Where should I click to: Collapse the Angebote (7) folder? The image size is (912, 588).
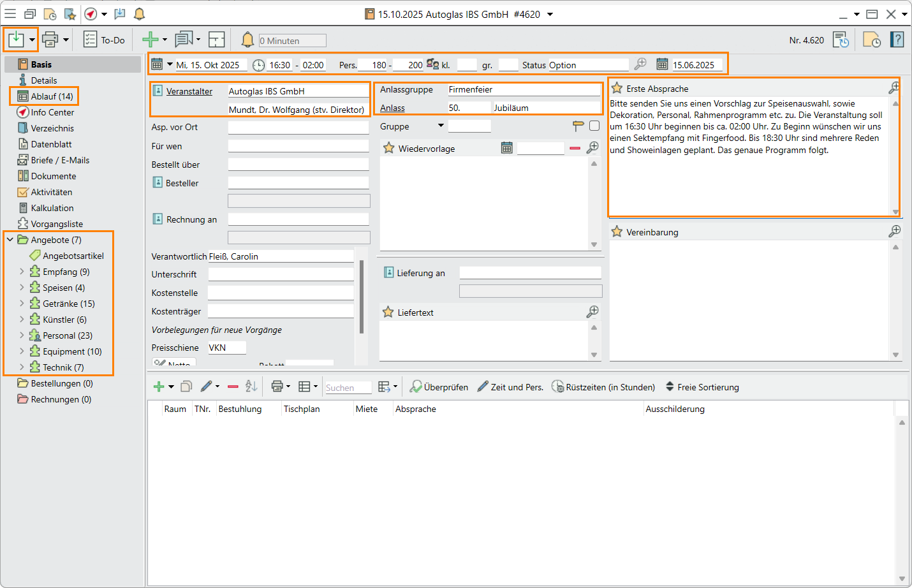pos(10,240)
